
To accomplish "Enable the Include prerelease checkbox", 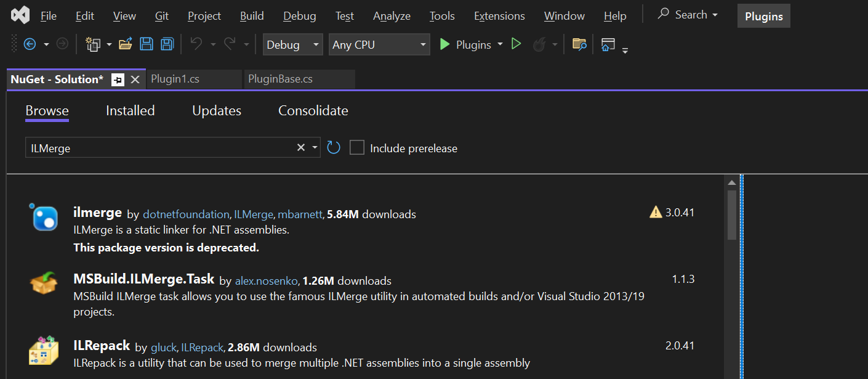I will (357, 148).
